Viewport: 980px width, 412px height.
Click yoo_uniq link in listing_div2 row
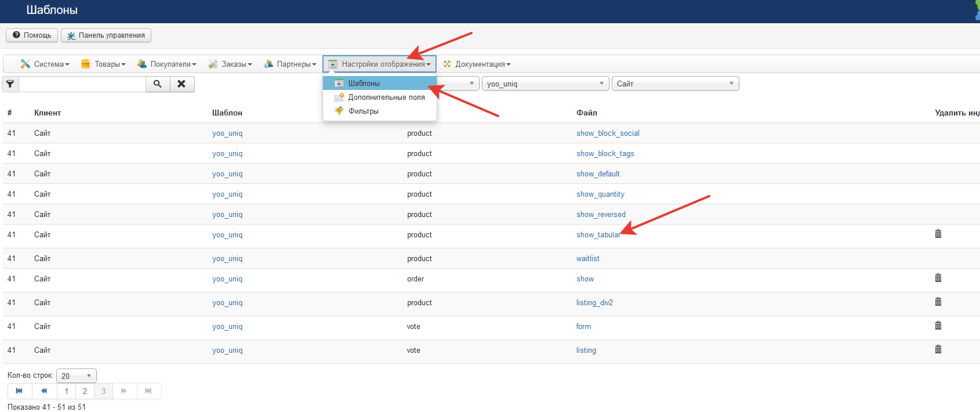227,303
